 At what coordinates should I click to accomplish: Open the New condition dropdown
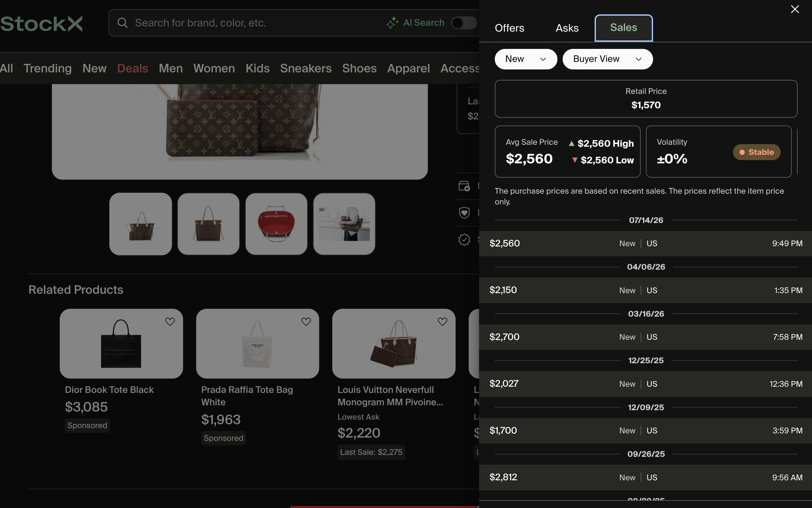[526, 59]
